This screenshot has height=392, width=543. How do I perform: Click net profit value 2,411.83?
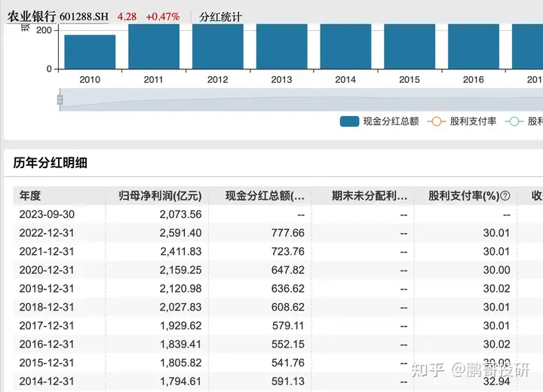tap(180, 251)
